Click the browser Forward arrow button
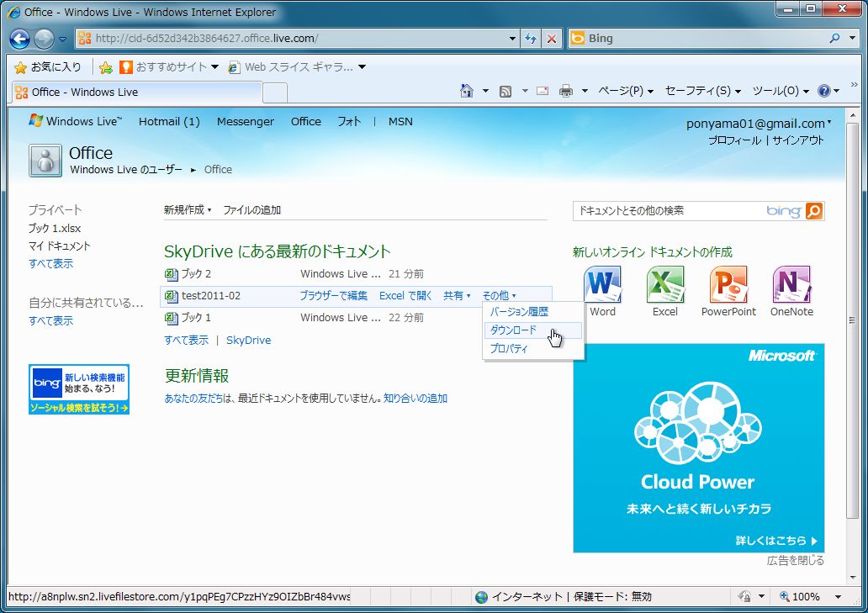Screen dimensions: 868x613 click(44, 39)
